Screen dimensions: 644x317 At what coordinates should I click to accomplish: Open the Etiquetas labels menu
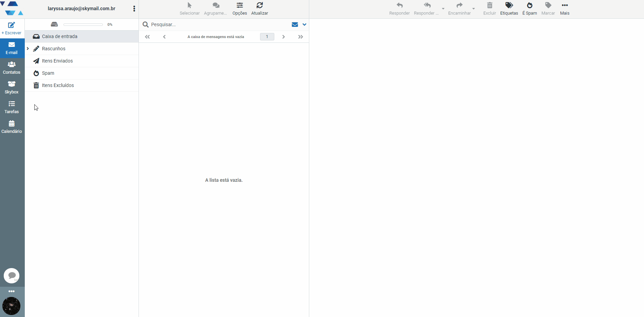[x=509, y=9]
